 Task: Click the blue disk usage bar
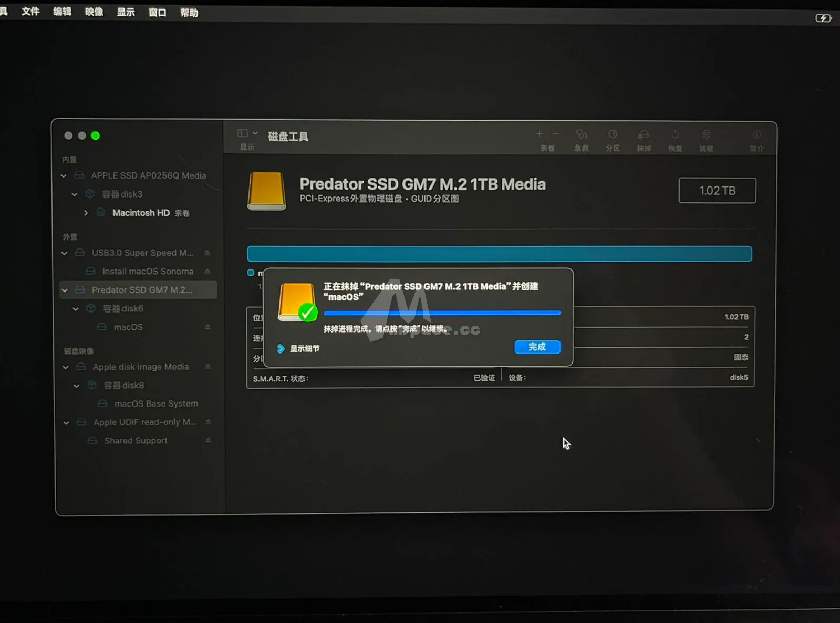pos(499,254)
